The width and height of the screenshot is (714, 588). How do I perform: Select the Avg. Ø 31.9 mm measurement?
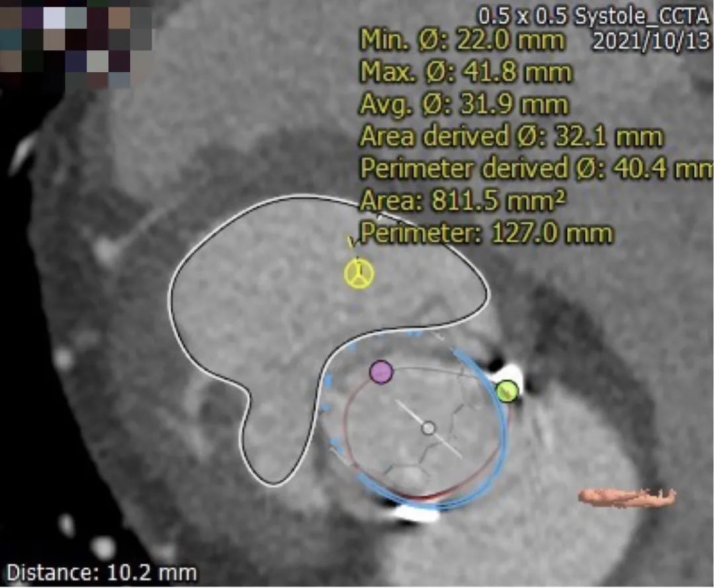[463, 105]
